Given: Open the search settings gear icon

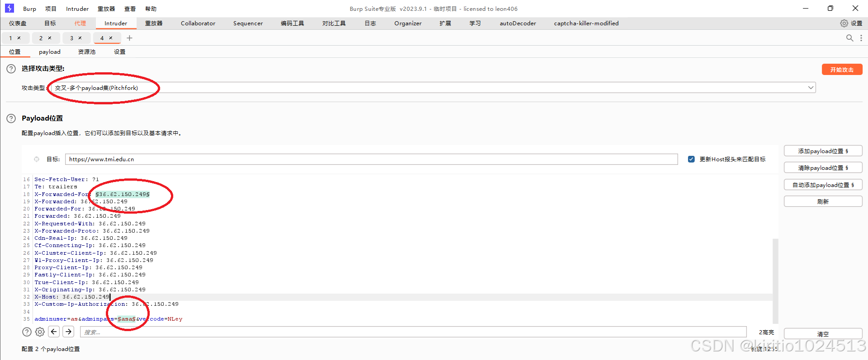Looking at the screenshot, I should [x=40, y=332].
